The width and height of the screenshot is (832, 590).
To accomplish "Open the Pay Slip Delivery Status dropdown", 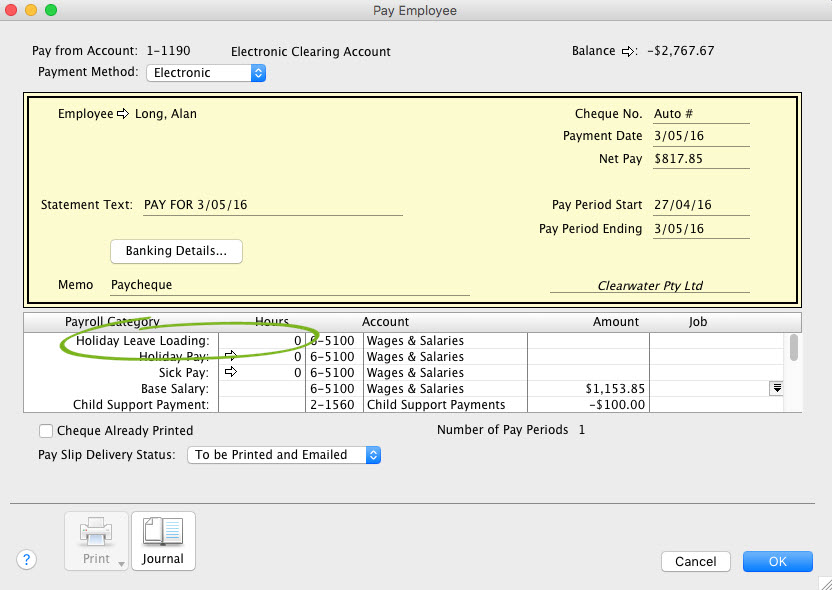I will click(x=370, y=454).
